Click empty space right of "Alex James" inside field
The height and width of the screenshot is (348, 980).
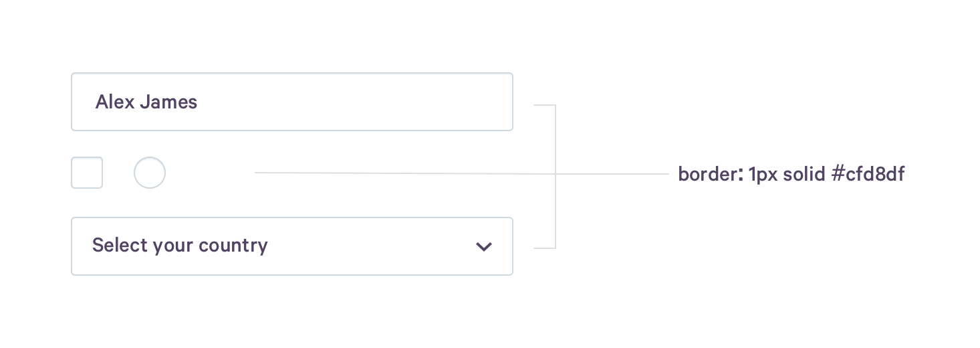tap(354, 102)
